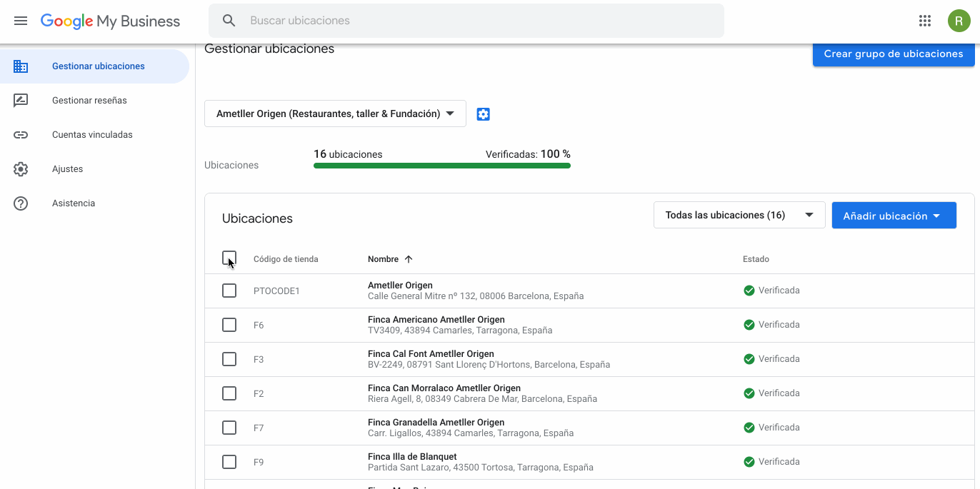Toggle the select-all locations checkbox
This screenshot has height=489, width=980.
229,258
